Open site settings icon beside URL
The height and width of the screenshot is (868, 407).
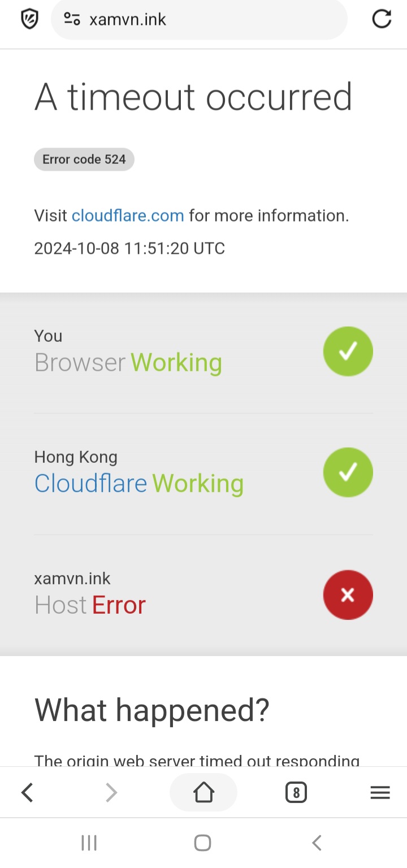pos(72,19)
